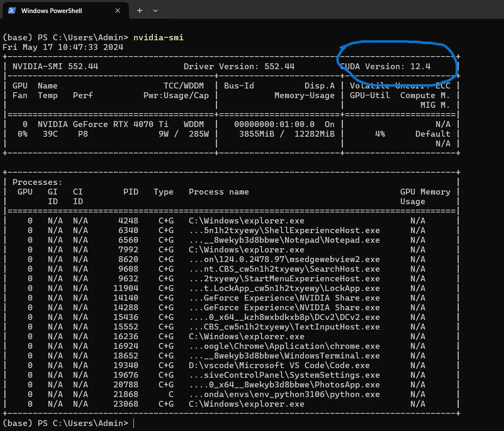Viewport: 504px width, 431px height.
Task: Click the 285W power cap value
Action: [x=199, y=134]
